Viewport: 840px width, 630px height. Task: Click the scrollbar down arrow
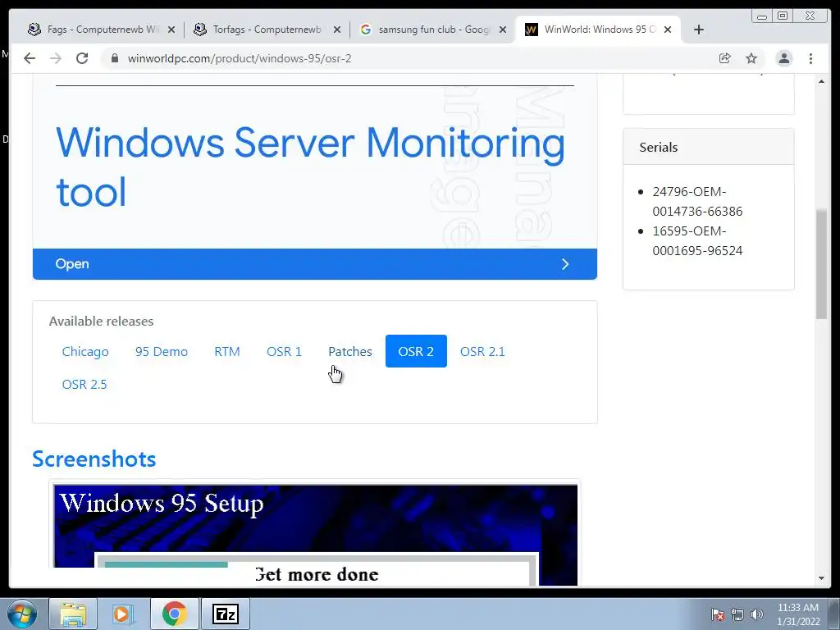[821, 578]
